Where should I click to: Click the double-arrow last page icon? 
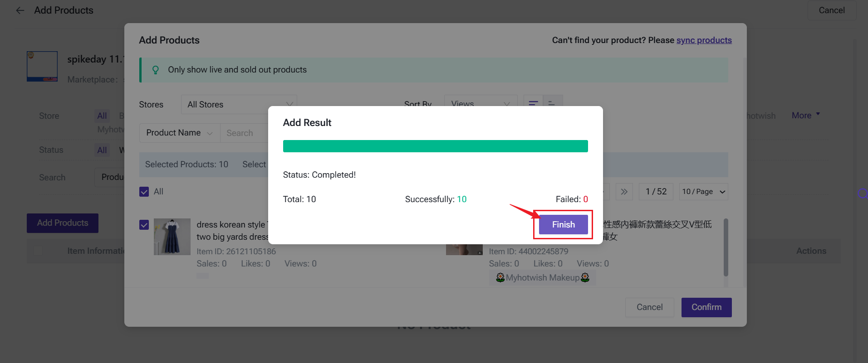(624, 192)
